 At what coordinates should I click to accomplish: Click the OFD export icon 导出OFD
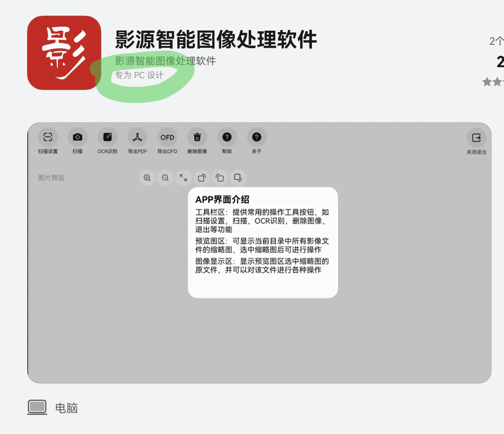167,137
